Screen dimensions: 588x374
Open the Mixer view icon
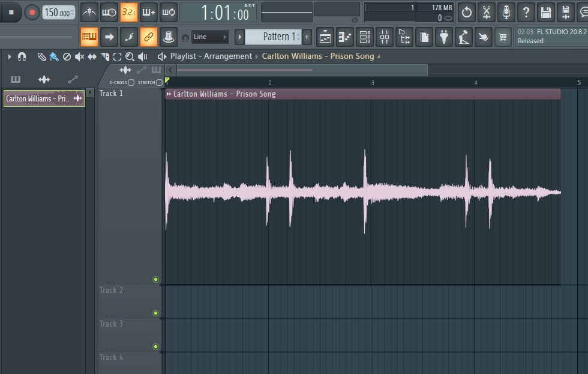(385, 37)
